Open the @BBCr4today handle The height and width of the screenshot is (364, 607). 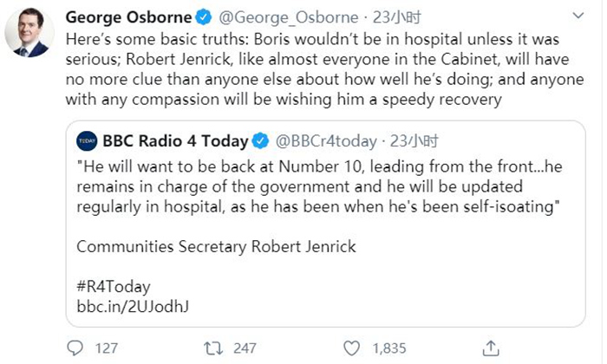point(326,141)
